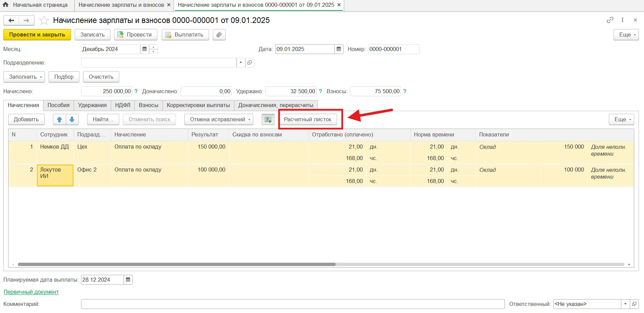Switch to the НДФЛ tab

[123, 105]
